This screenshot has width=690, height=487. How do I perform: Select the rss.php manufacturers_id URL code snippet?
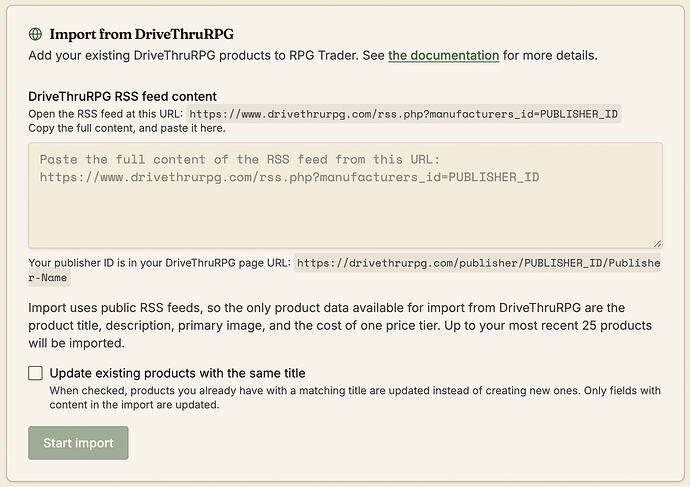404,114
